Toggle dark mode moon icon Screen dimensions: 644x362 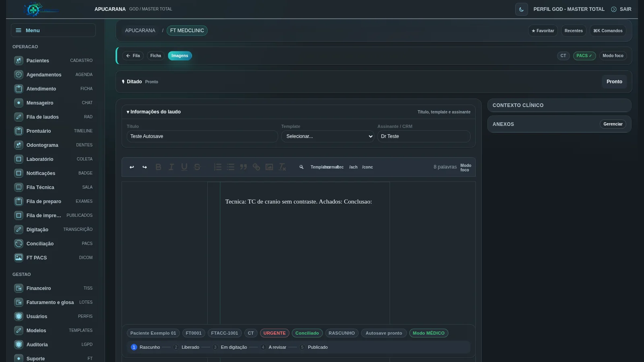click(x=521, y=9)
